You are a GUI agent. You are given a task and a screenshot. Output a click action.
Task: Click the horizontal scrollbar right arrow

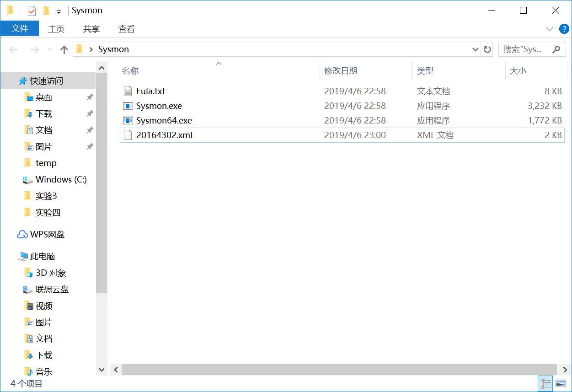[565, 370]
